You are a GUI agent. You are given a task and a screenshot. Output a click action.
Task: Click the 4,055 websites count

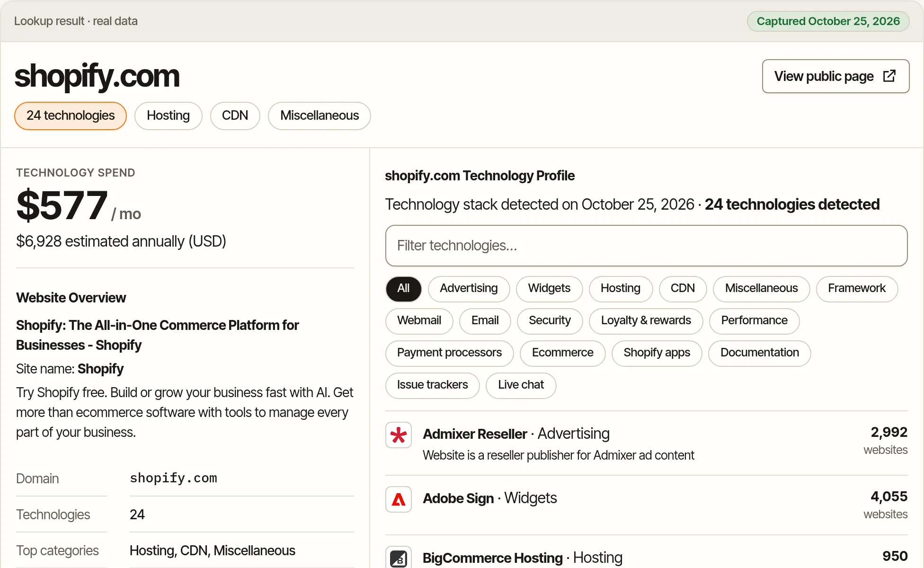tap(885, 505)
